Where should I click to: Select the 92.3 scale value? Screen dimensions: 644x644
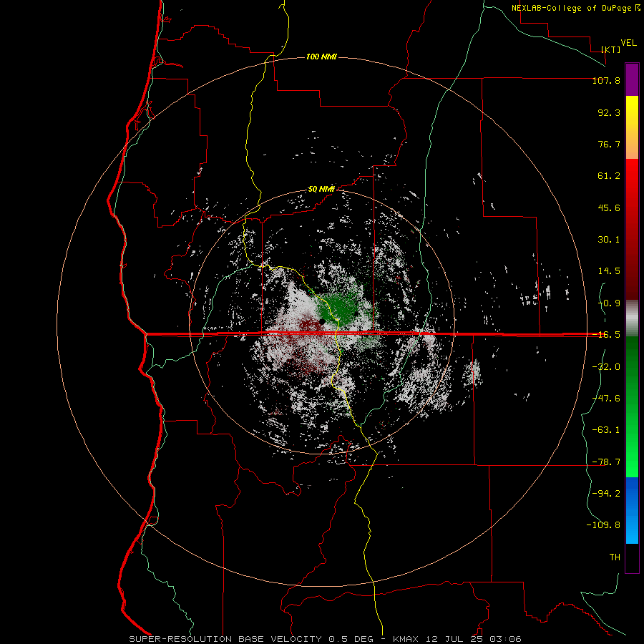point(609,112)
